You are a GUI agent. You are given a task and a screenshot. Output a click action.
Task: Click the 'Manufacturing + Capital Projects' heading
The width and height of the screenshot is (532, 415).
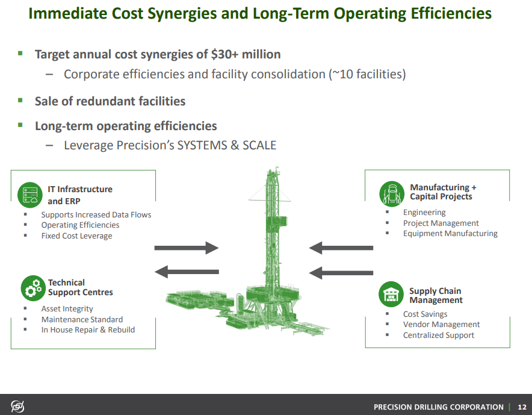(443, 192)
